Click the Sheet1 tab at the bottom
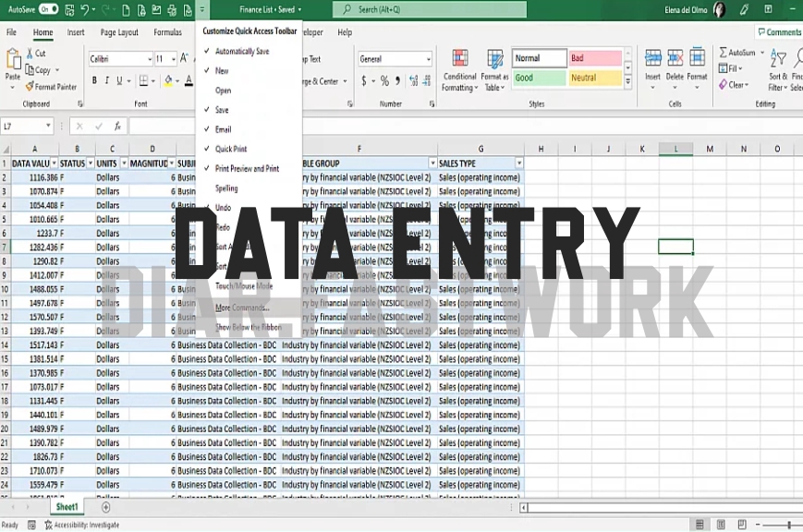This screenshot has height=532, width=803. tap(67, 506)
